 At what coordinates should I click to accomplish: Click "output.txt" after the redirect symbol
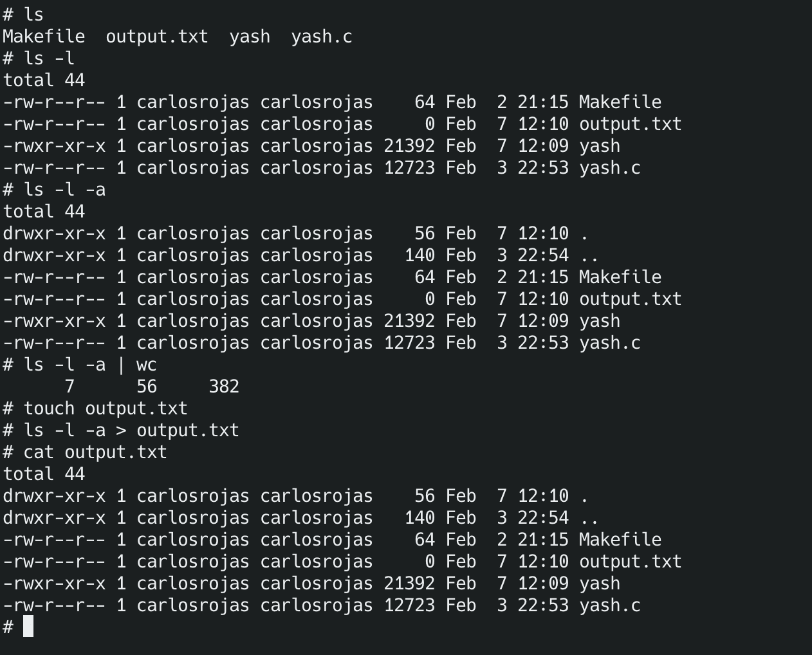pyautogui.click(x=188, y=430)
